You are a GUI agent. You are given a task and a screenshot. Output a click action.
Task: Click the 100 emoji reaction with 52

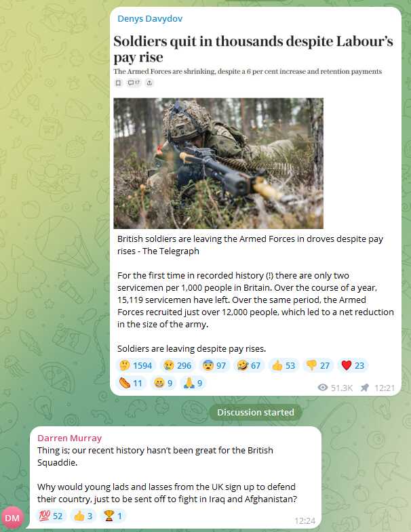[x=52, y=516]
